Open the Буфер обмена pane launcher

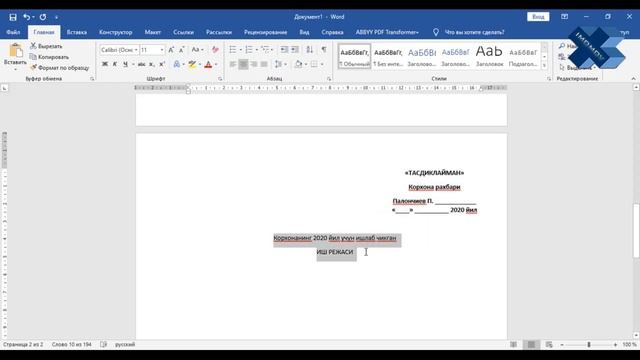(x=92, y=78)
